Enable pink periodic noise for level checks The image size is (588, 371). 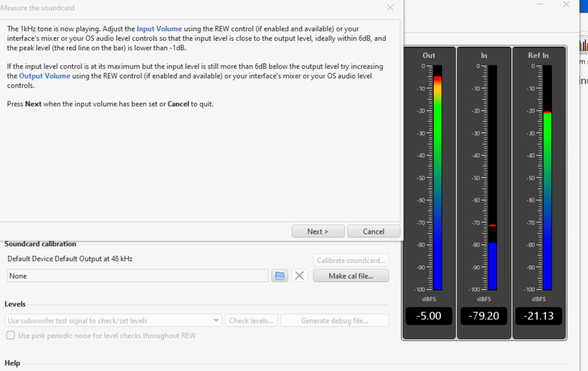coord(11,335)
